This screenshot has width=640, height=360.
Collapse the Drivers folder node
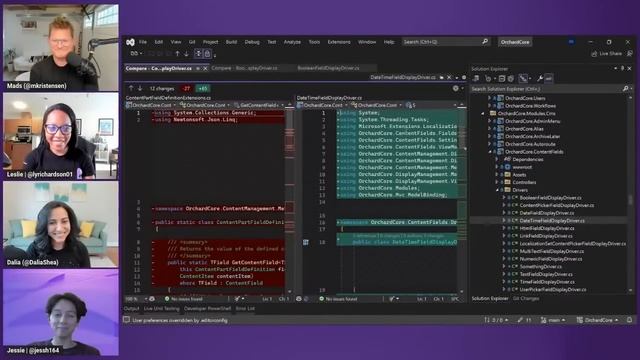tap(497, 190)
